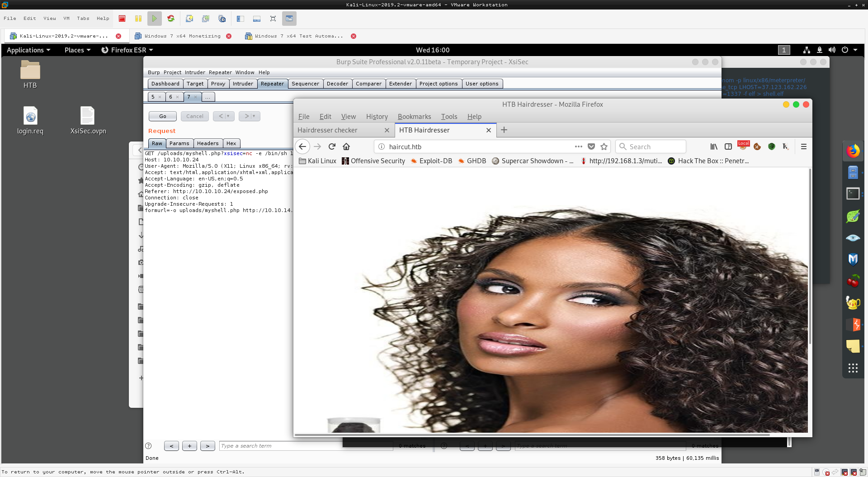Image resolution: width=868 pixels, height=477 pixels.
Task: Open the system menu arrow beside power icon
Action: click(855, 50)
